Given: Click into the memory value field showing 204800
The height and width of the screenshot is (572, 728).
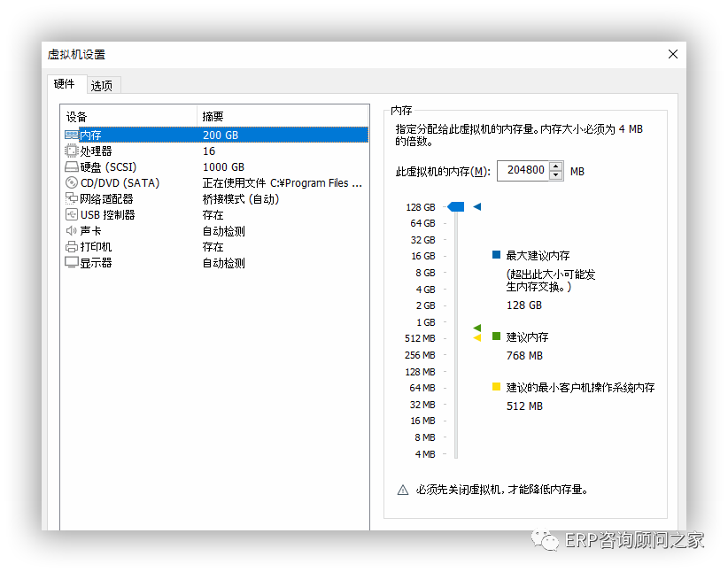Looking at the screenshot, I should [523, 170].
